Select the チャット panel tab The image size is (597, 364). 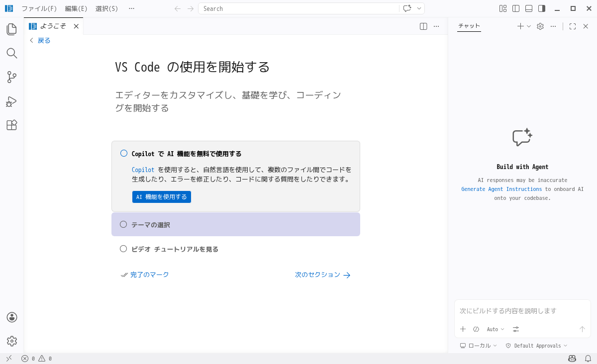(x=469, y=26)
